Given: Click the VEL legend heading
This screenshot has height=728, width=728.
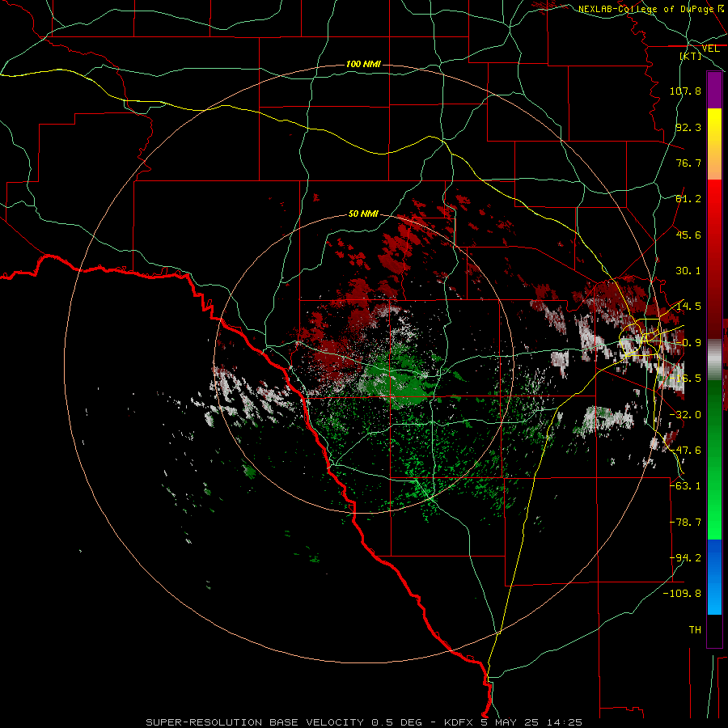Looking at the screenshot, I should click(710, 49).
